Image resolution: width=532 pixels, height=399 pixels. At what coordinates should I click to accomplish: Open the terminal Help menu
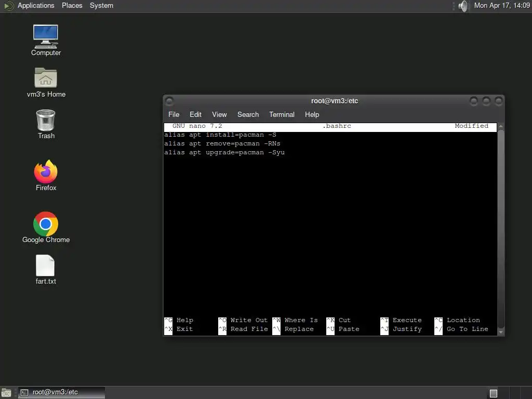coord(312,115)
